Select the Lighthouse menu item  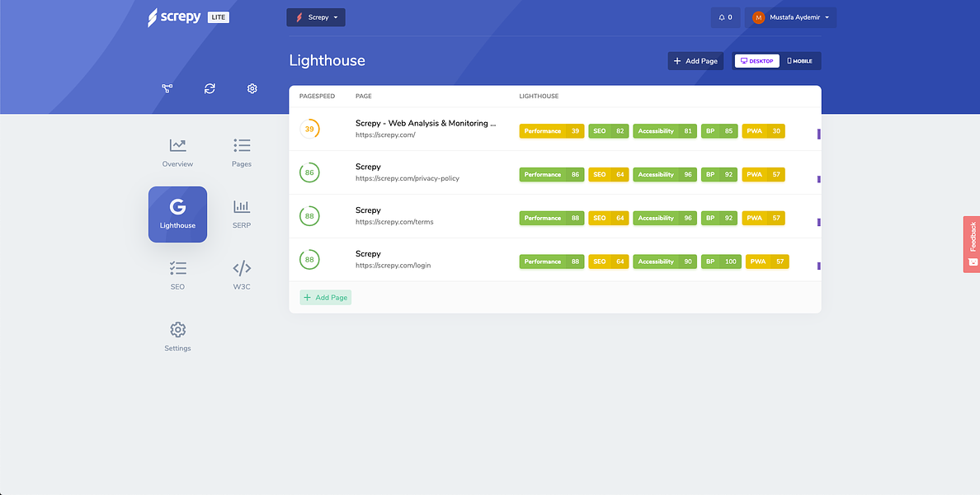[x=177, y=214]
